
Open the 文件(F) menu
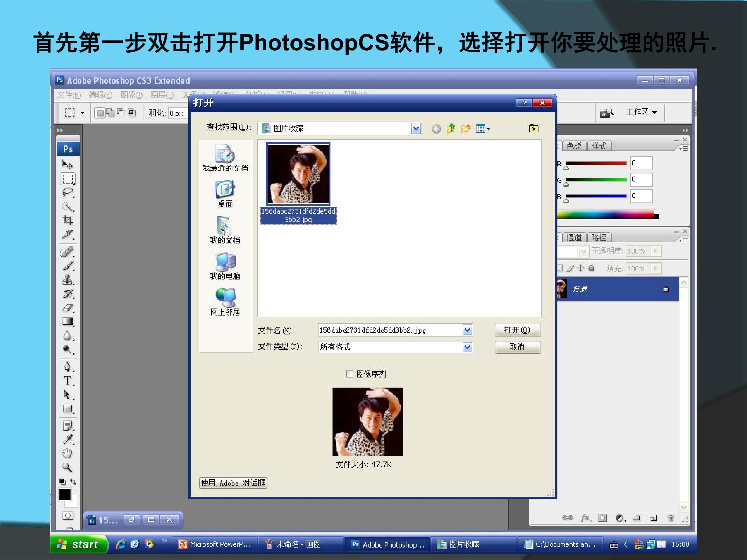(x=69, y=95)
